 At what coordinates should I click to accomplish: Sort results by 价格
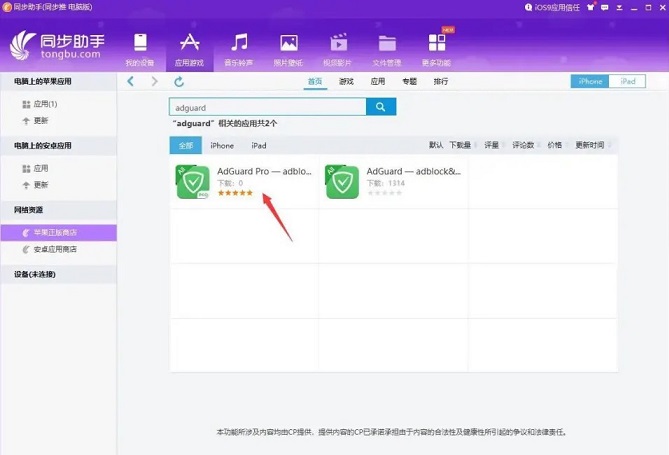tap(554, 145)
